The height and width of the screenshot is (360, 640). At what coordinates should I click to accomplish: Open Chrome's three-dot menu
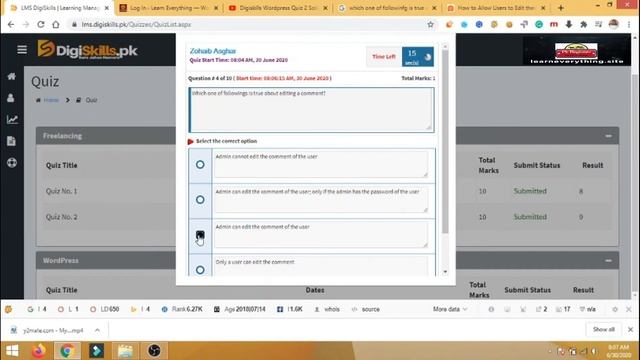point(629,24)
